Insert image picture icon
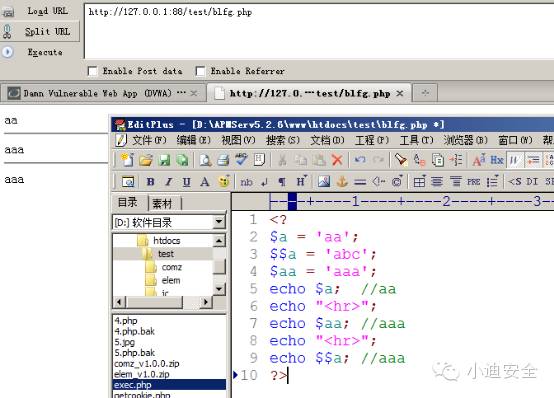Image resolution: width=554 pixels, height=398 pixels. point(324,182)
